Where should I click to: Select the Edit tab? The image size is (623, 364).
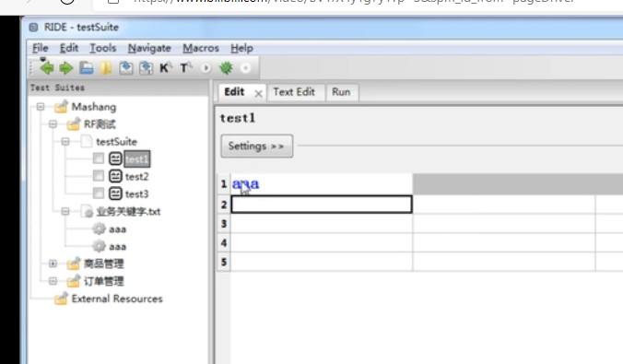click(234, 92)
